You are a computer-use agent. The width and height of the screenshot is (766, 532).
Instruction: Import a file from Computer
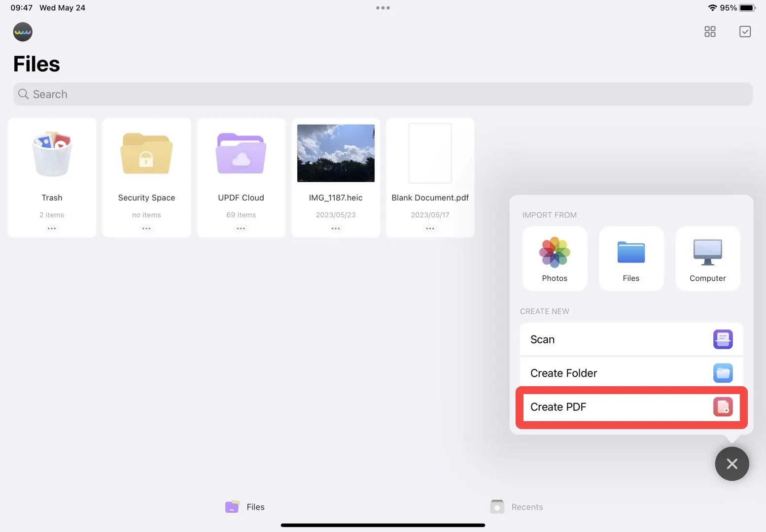pos(707,258)
